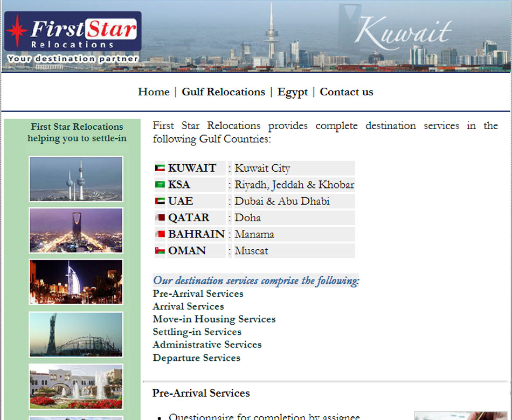Click the Qatar flag icon
The image size is (512, 420).
pyautogui.click(x=160, y=218)
